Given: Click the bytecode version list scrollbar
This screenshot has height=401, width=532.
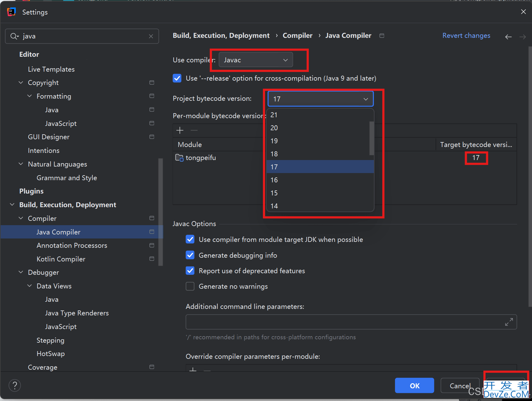Looking at the screenshot, I should point(372,138).
